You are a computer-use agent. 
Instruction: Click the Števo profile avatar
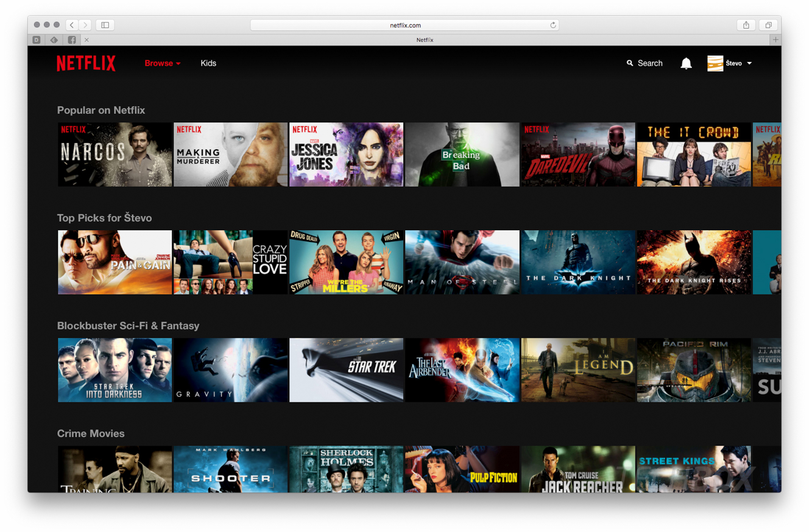pos(715,63)
